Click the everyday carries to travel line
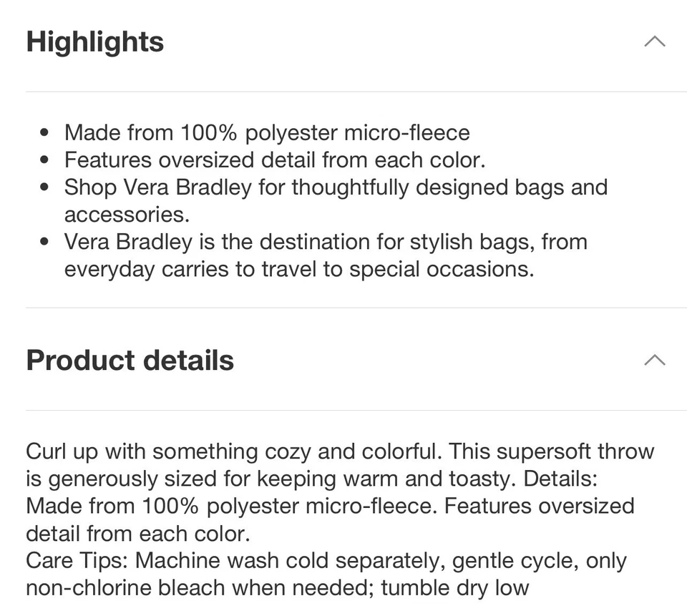The height and width of the screenshot is (616, 687). tap(299, 269)
